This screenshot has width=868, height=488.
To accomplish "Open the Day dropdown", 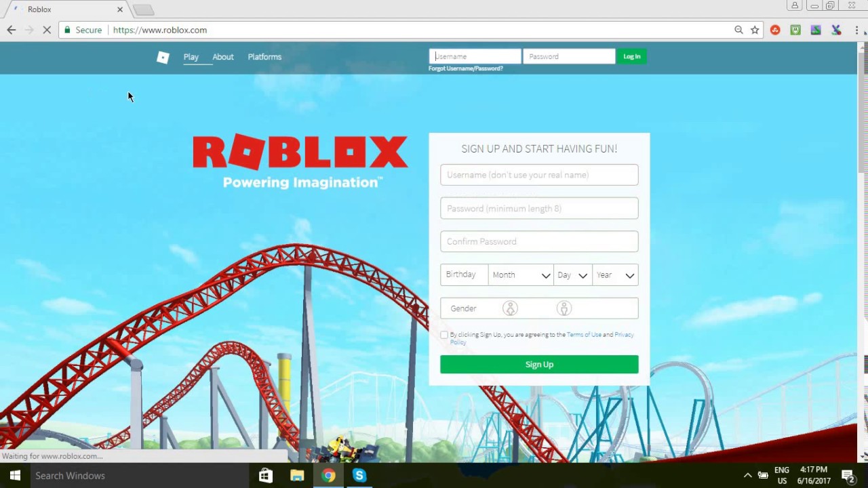I will point(572,275).
